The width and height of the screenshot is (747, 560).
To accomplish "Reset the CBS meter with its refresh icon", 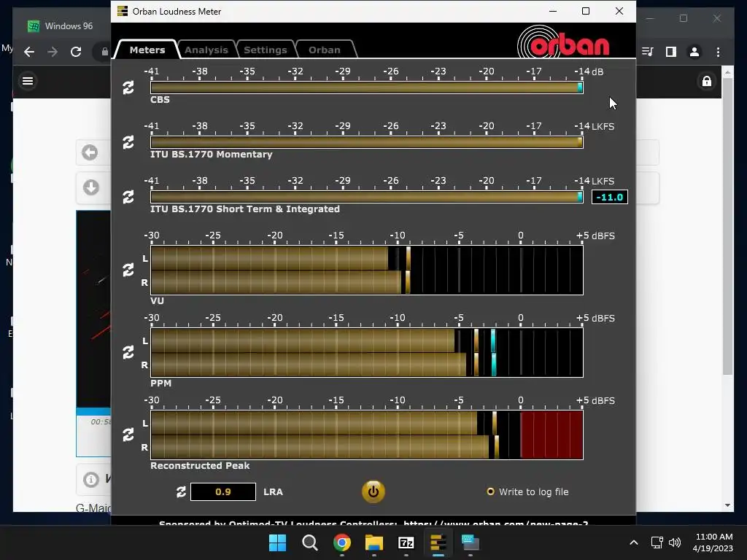I will click(x=128, y=87).
